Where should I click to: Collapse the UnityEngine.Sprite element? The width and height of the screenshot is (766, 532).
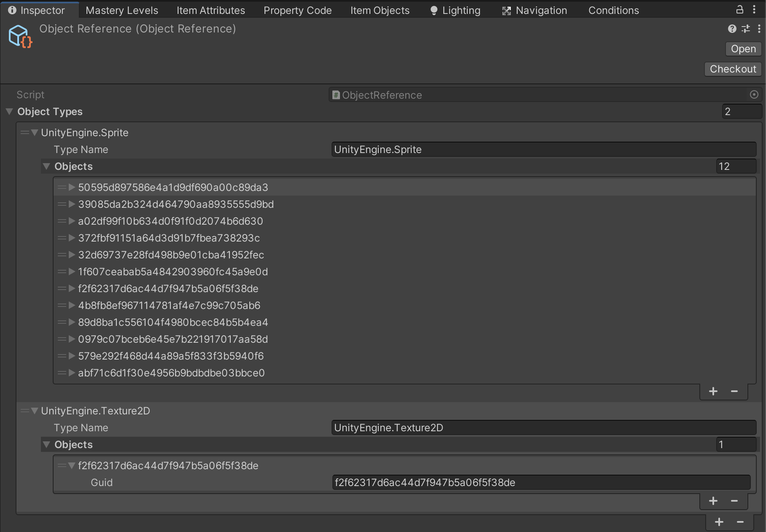35,133
